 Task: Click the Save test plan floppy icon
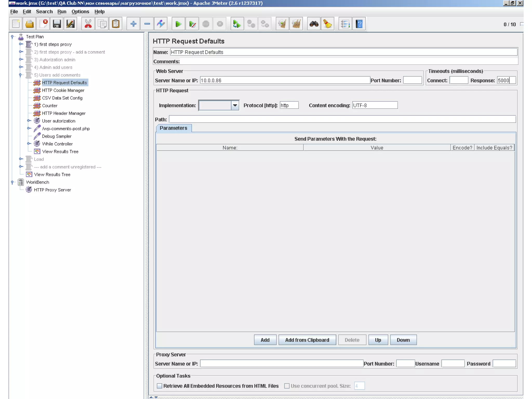click(x=57, y=24)
